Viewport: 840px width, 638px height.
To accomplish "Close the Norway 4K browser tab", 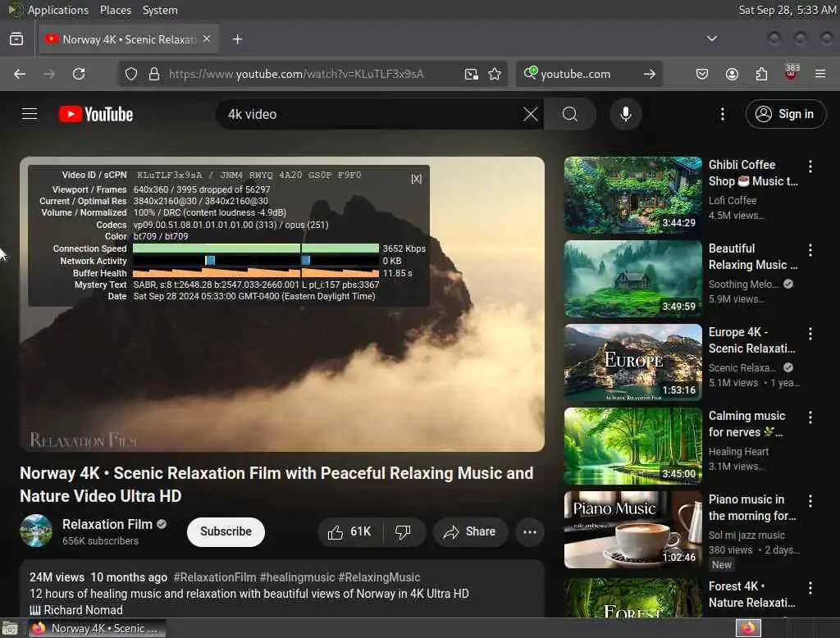I will point(207,39).
